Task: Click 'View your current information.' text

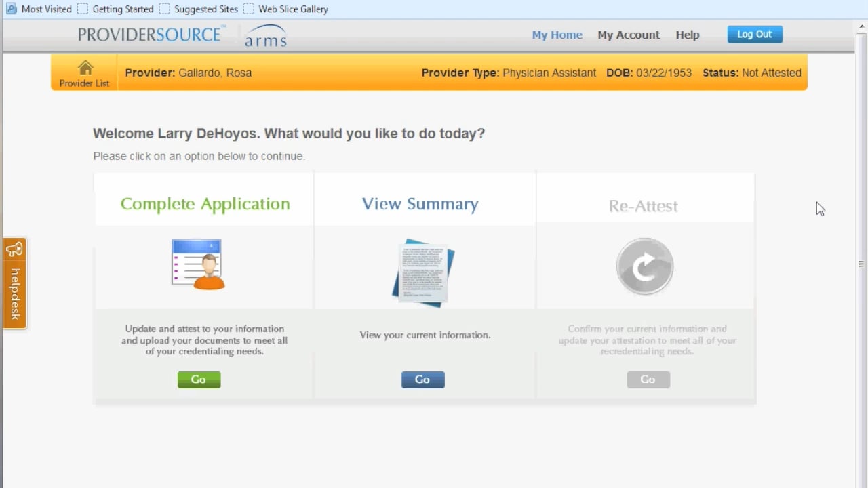Action: click(425, 335)
